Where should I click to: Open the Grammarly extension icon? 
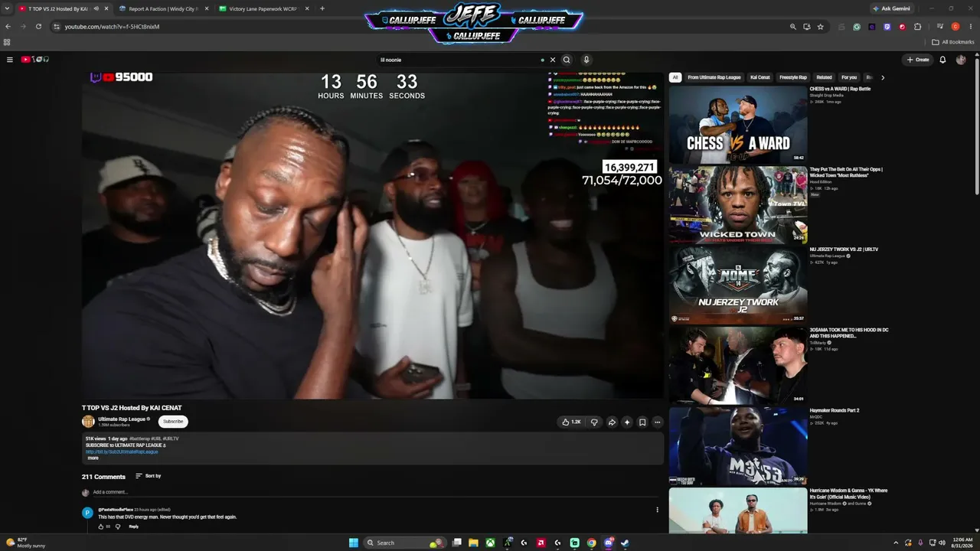(857, 27)
